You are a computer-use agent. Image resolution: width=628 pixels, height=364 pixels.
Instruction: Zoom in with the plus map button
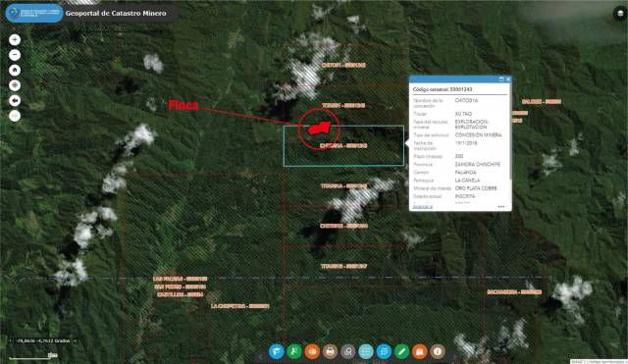[x=15, y=39]
